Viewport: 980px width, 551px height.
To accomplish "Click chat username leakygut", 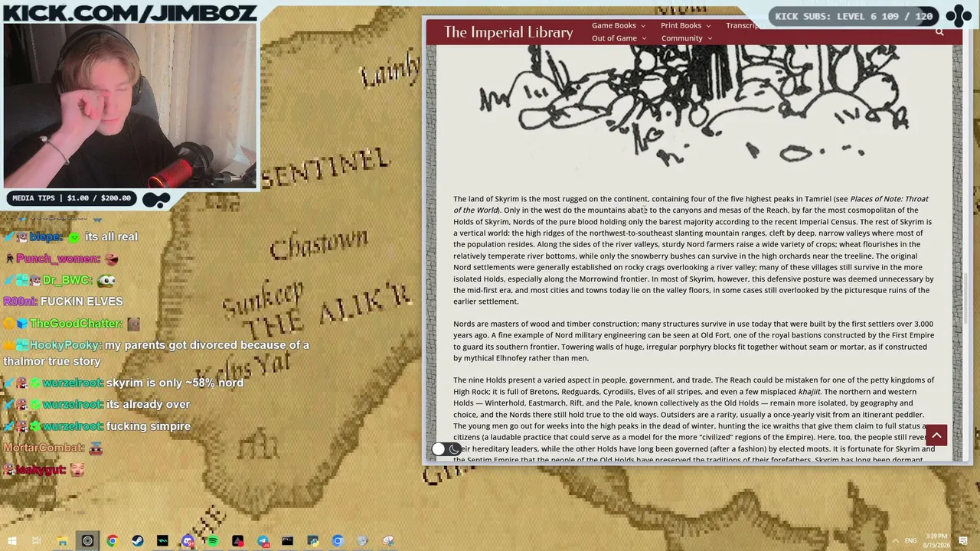I will (41, 470).
